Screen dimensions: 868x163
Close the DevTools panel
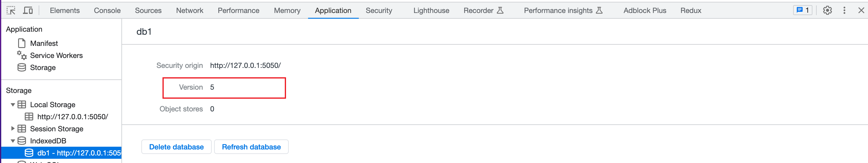coord(861,11)
